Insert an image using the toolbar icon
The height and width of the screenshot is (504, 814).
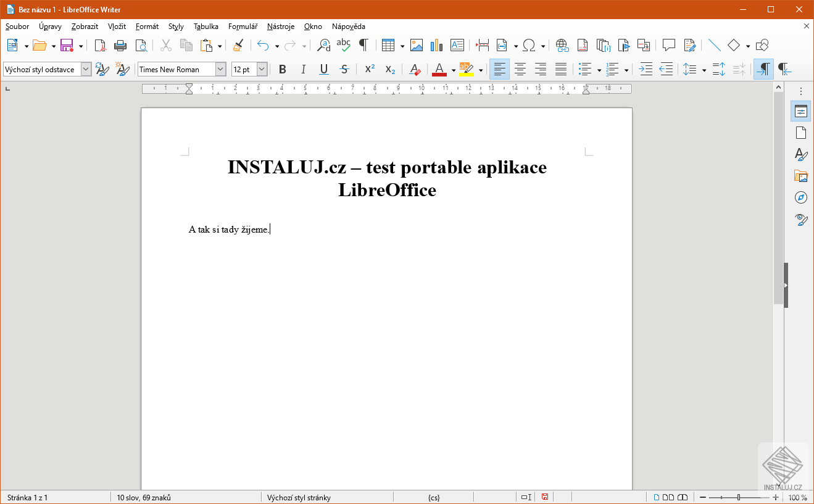(x=417, y=45)
